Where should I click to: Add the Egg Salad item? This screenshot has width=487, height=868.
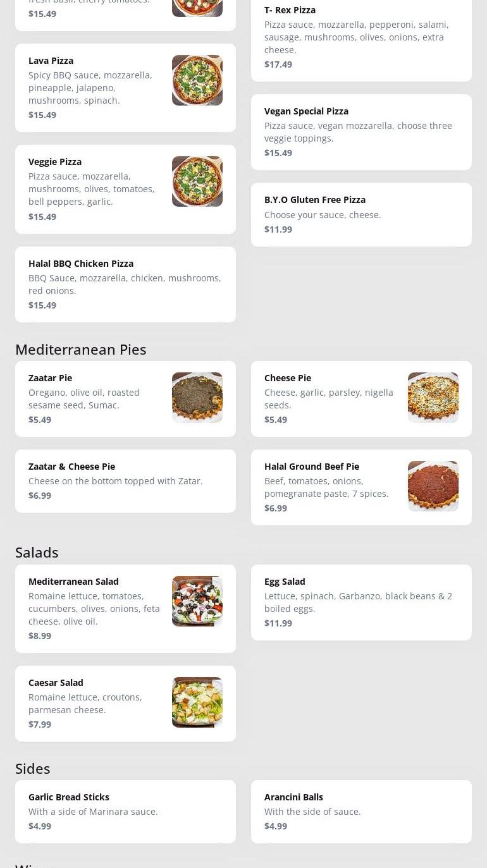tap(361, 602)
